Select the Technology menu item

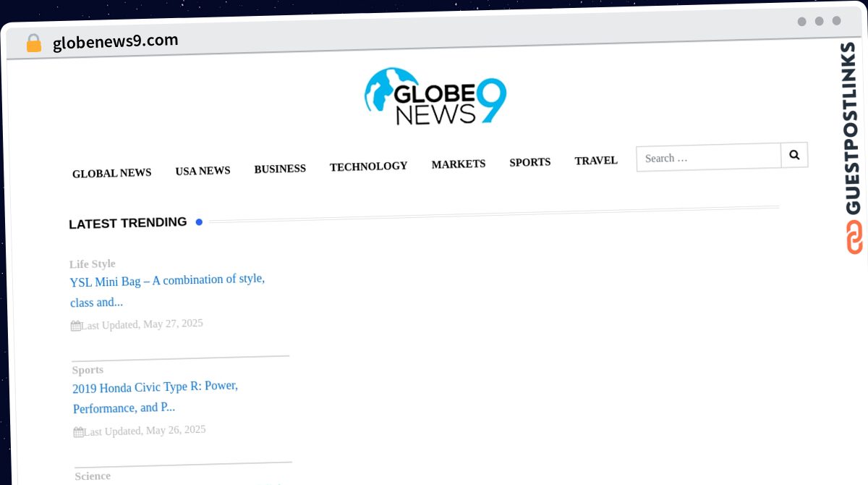click(x=369, y=166)
